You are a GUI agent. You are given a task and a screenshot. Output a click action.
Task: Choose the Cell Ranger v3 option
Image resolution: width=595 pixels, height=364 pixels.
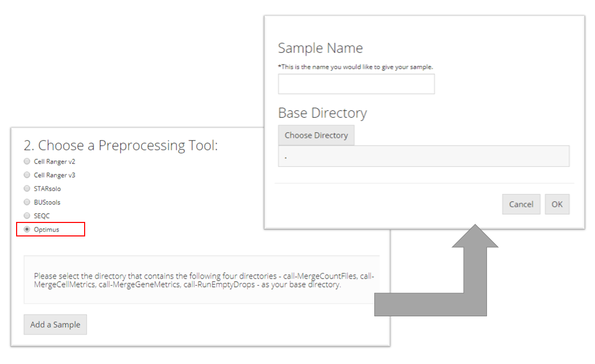(x=27, y=175)
